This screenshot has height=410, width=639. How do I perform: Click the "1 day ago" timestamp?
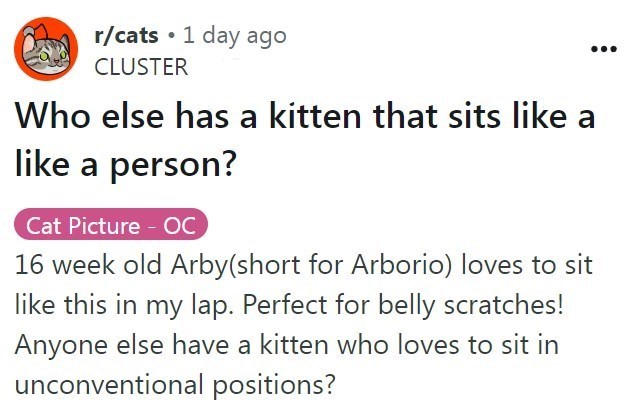tap(235, 36)
